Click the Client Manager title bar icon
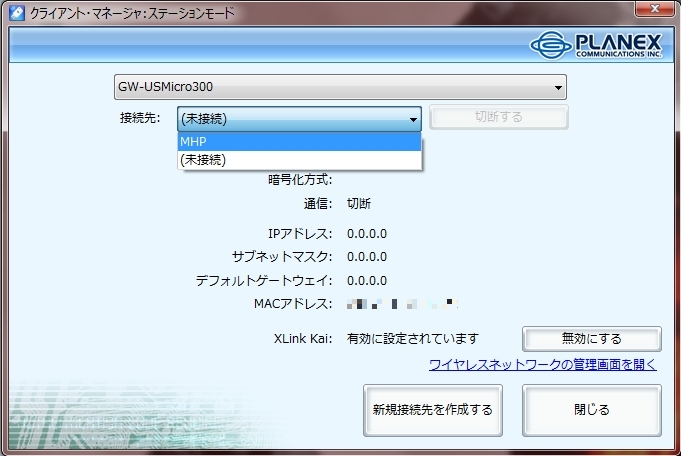 click(17, 13)
